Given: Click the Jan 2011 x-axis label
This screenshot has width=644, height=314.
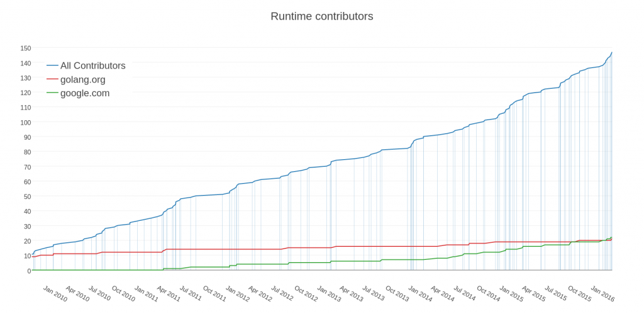Looking at the screenshot, I should click(x=146, y=294).
